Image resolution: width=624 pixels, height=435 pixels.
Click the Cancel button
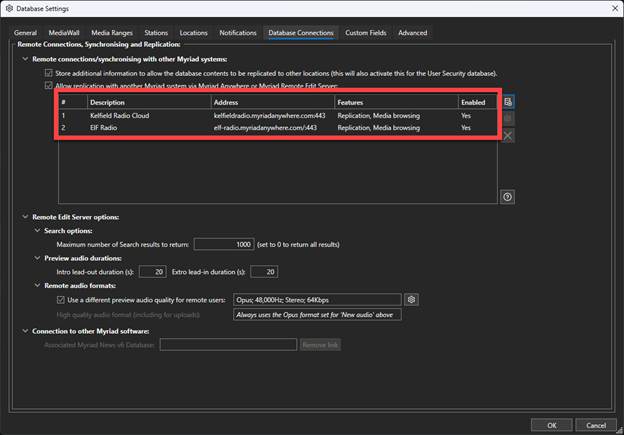596,425
